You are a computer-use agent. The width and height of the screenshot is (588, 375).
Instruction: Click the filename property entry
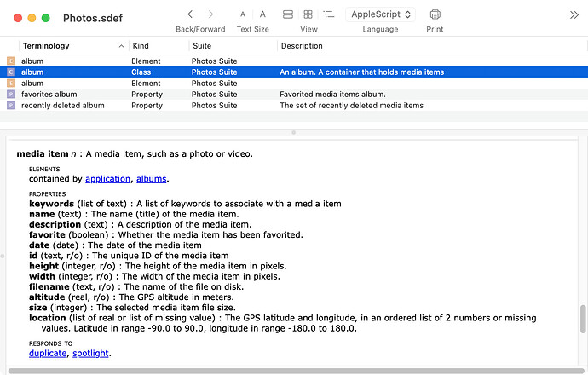136,287
